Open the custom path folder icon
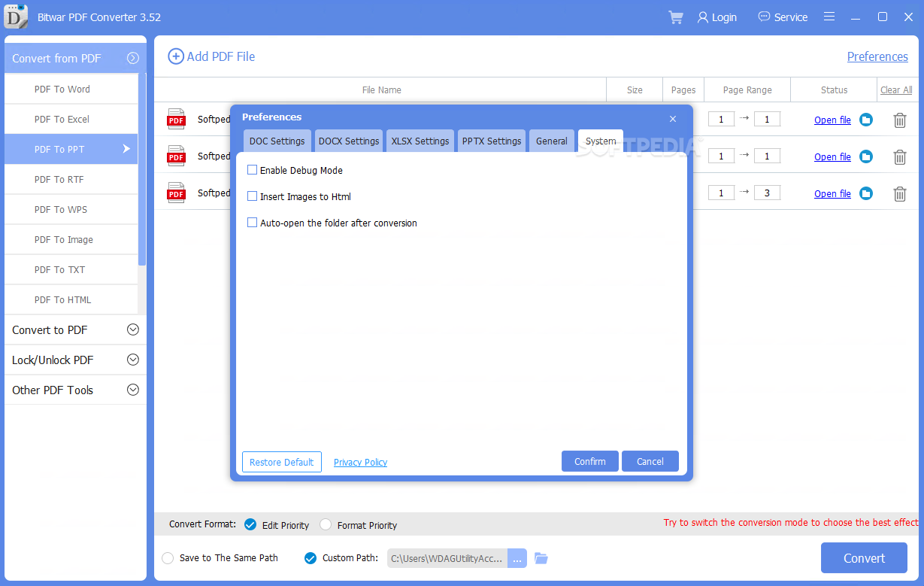This screenshot has width=924, height=586. [x=541, y=558]
